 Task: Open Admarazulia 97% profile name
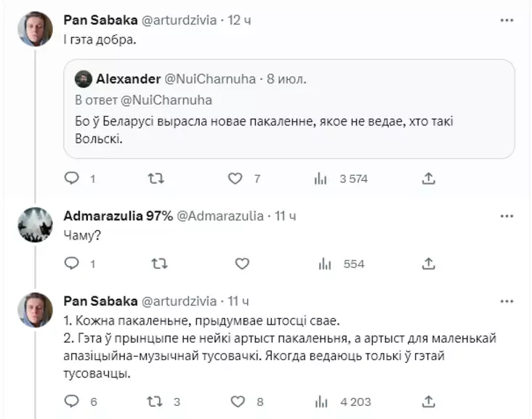118,216
